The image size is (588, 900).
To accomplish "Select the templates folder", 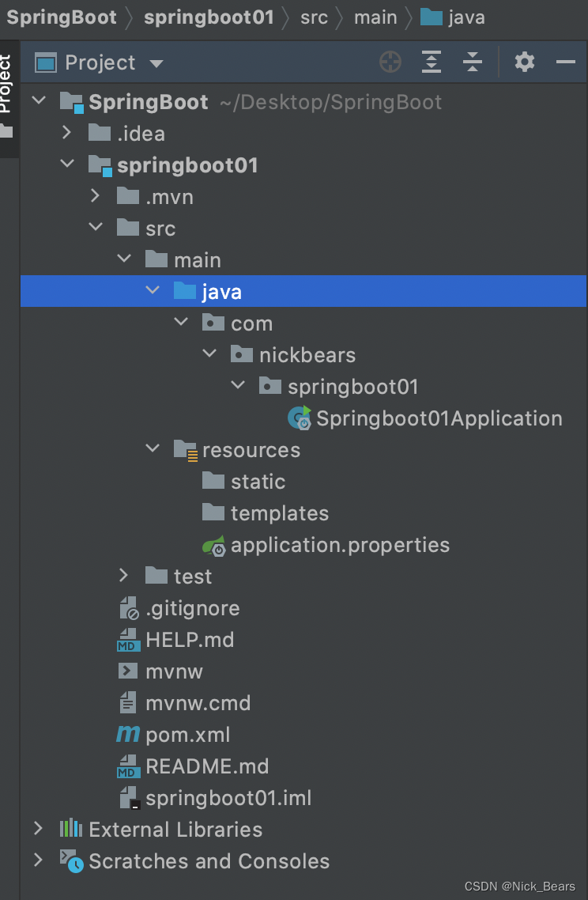I will (279, 513).
